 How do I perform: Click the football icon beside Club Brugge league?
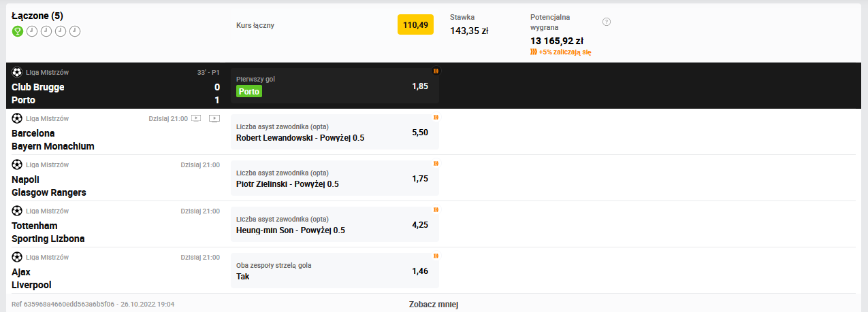point(17,72)
